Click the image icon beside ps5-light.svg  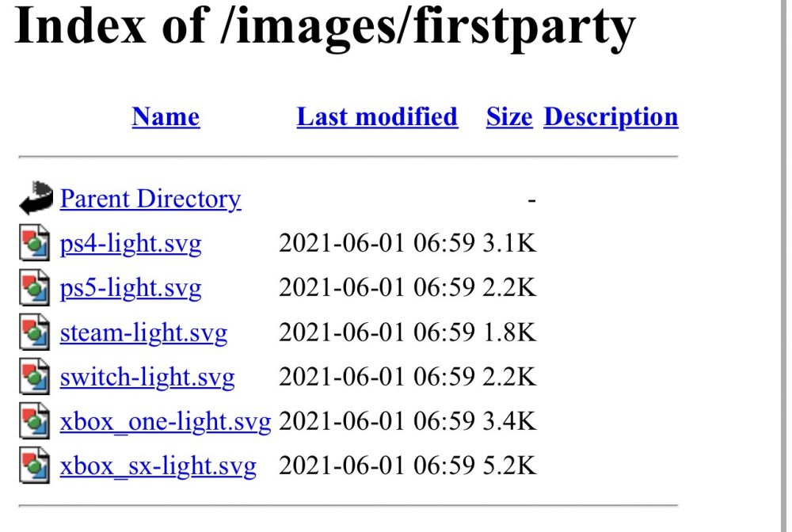coord(35,288)
